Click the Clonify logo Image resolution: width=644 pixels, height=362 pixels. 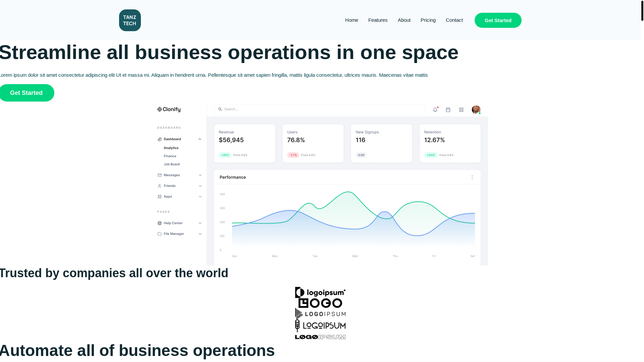click(x=169, y=109)
